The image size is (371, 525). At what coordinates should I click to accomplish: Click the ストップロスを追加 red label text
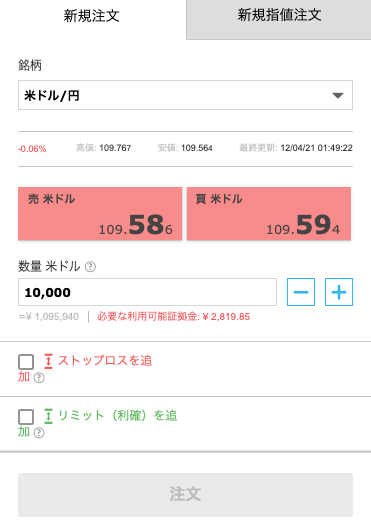[85, 369]
